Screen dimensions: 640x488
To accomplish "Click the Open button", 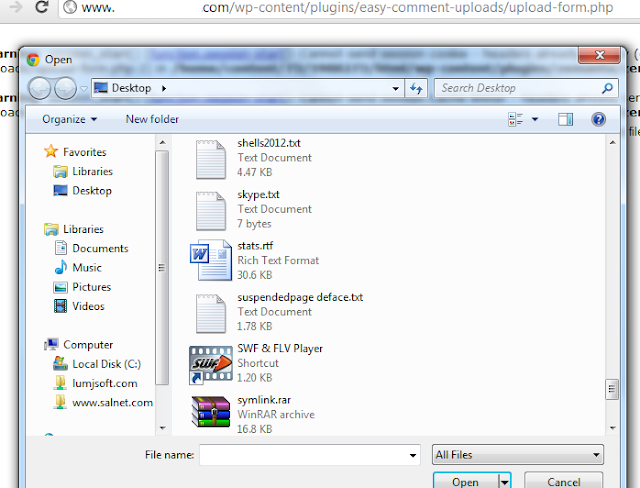I will [x=465, y=481].
